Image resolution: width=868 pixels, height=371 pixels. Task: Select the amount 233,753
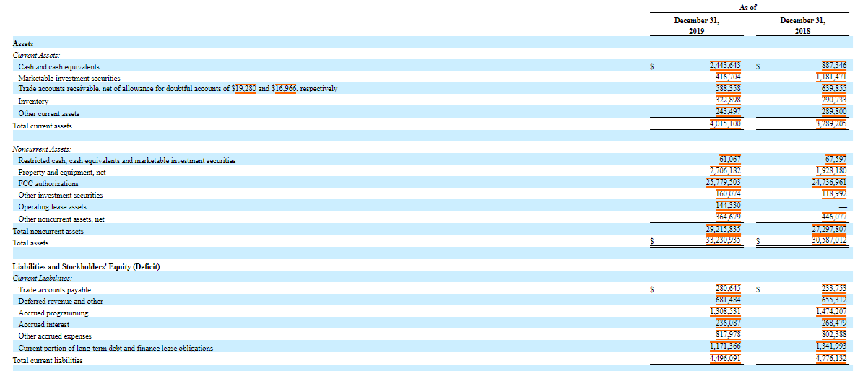point(834,289)
